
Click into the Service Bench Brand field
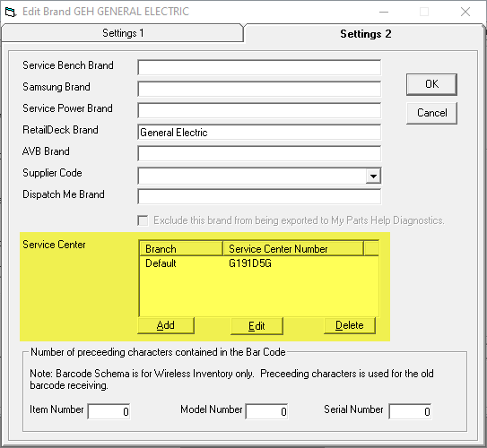[259, 67]
